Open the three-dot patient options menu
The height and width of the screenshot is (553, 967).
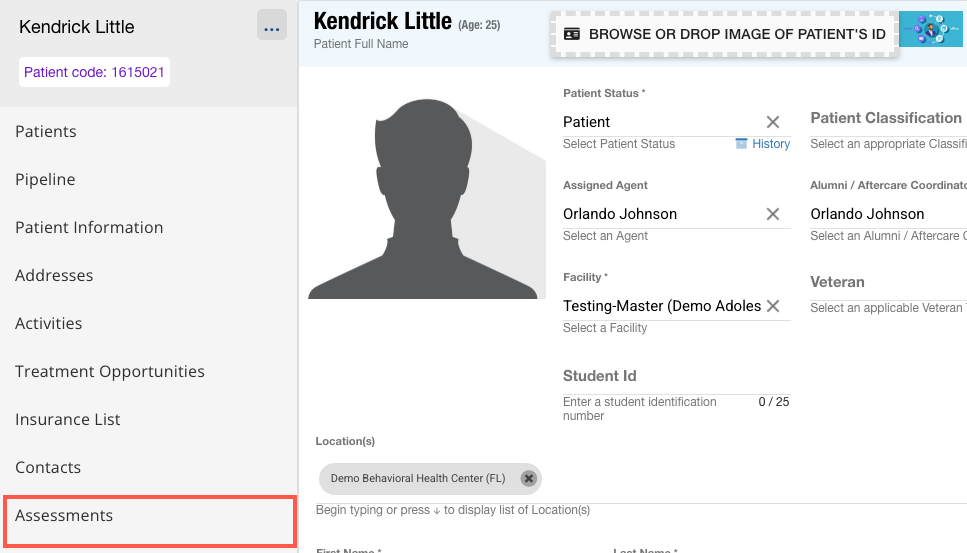coord(271,27)
